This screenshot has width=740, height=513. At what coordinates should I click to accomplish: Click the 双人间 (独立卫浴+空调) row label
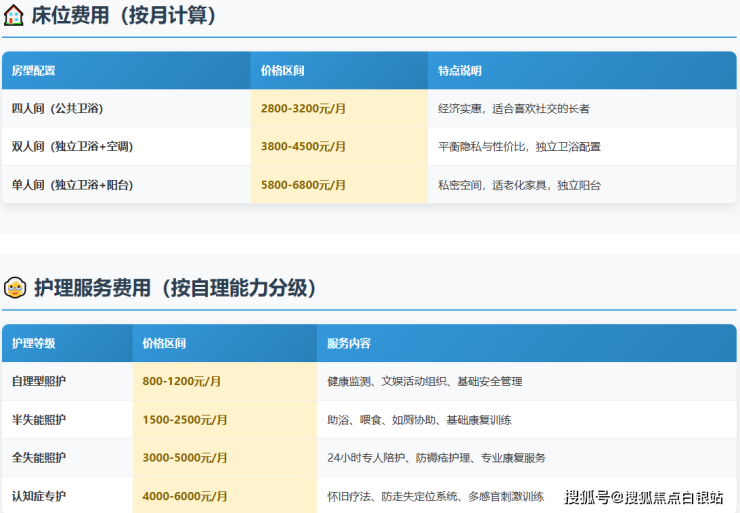[72, 146]
